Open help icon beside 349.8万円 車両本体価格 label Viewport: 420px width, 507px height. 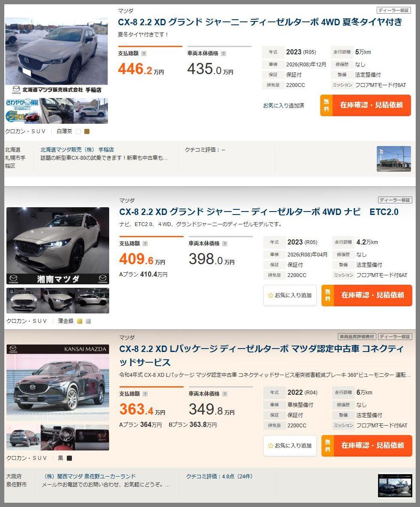(225, 394)
